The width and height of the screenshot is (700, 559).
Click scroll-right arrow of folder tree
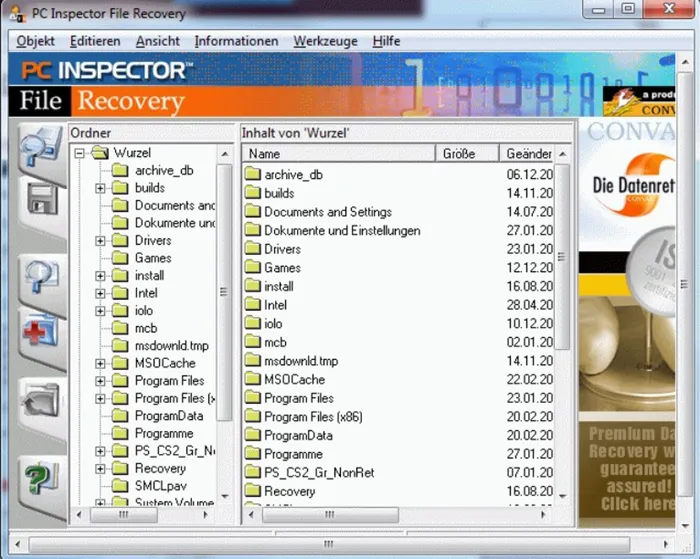(206, 514)
